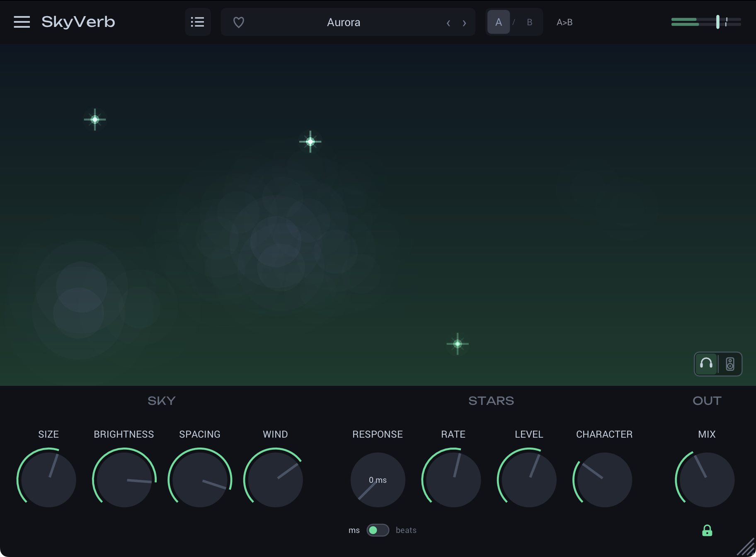Click the SkyVerb logo title
Viewport: 756px width, 557px height.
[78, 22]
